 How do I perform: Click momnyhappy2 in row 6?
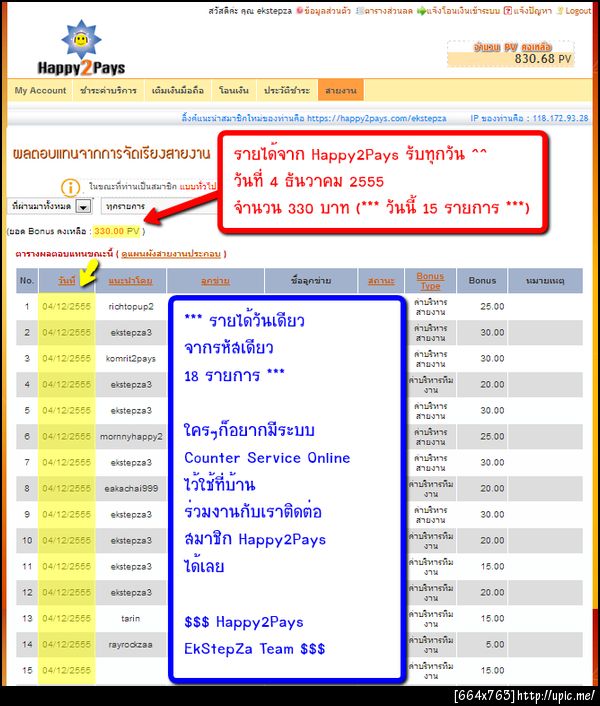131,436
